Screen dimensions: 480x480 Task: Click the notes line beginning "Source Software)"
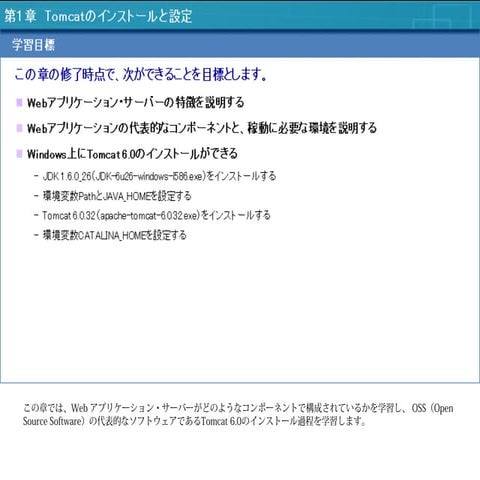click(x=195, y=421)
